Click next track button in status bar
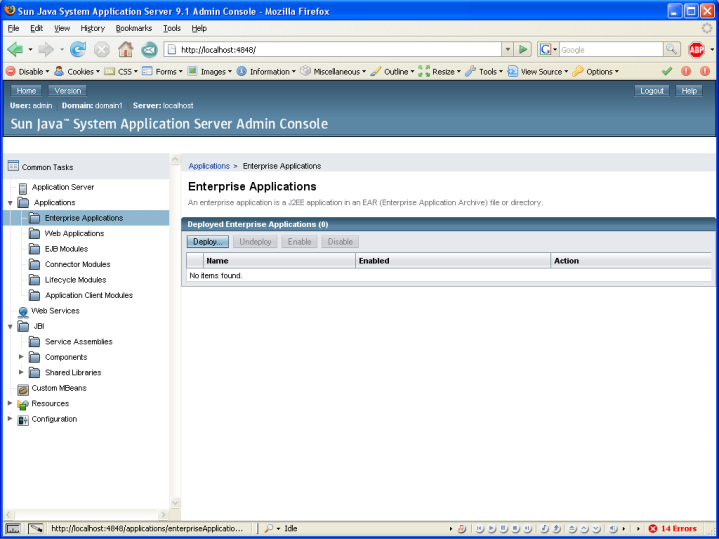Viewport: 719px width, 539px height. tap(527, 528)
